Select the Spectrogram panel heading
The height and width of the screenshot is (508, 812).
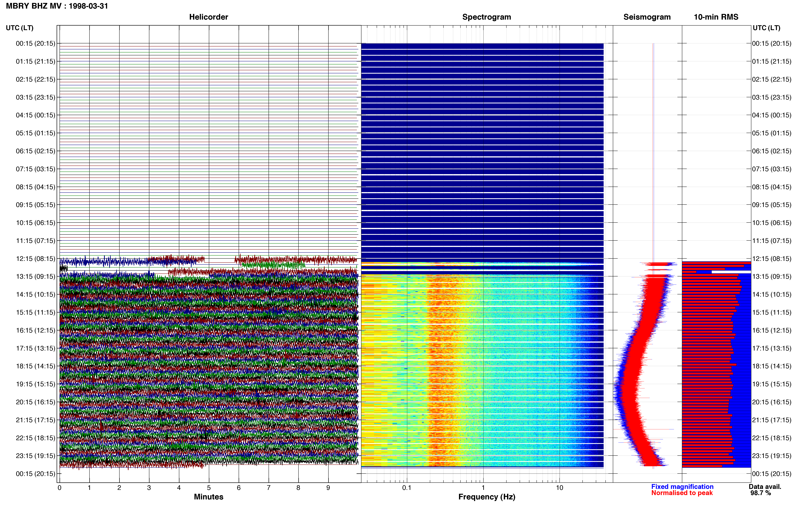pos(487,17)
